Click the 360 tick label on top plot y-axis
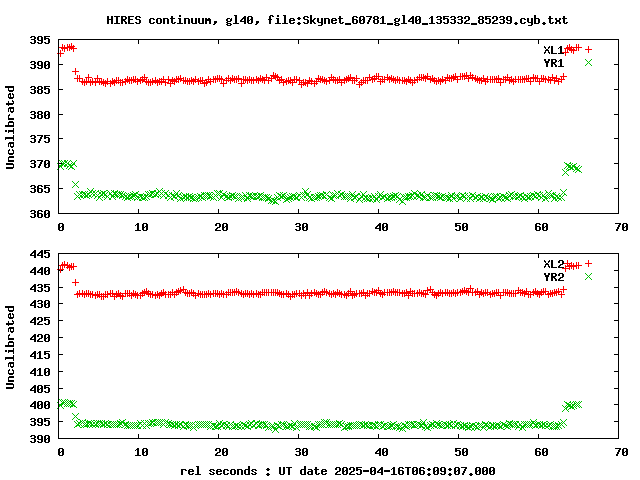The image size is (640, 480). [40, 214]
